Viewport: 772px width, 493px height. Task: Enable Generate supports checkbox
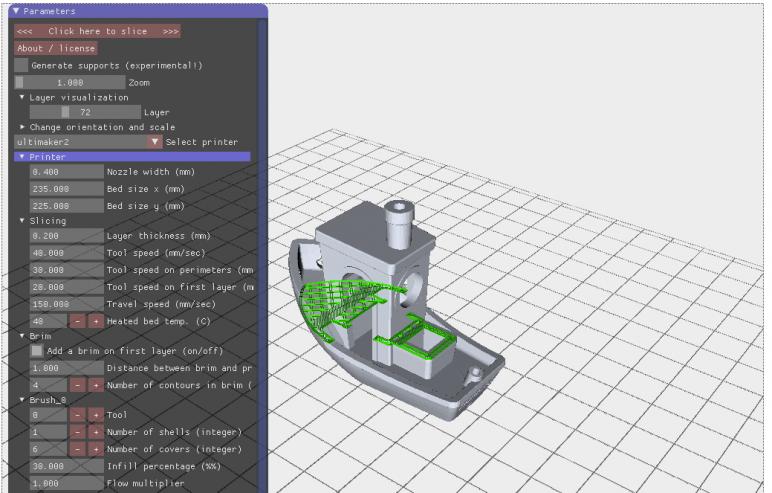click(x=22, y=65)
